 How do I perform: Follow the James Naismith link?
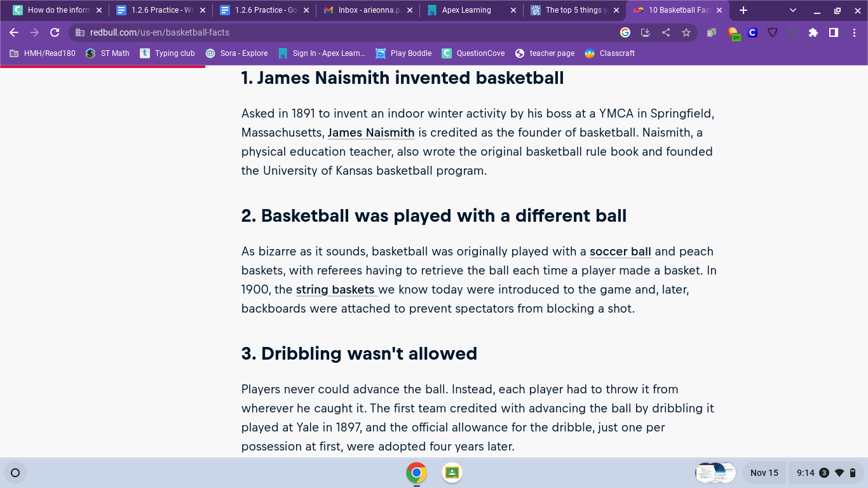(x=371, y=133)
